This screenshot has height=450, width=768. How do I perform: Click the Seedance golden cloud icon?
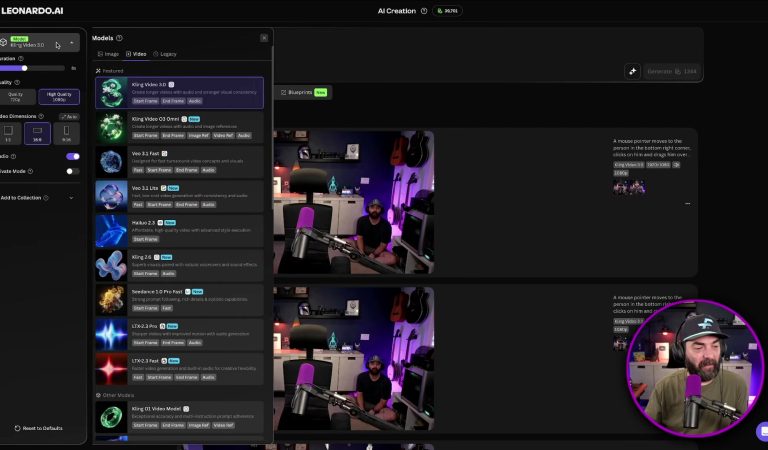112,300
